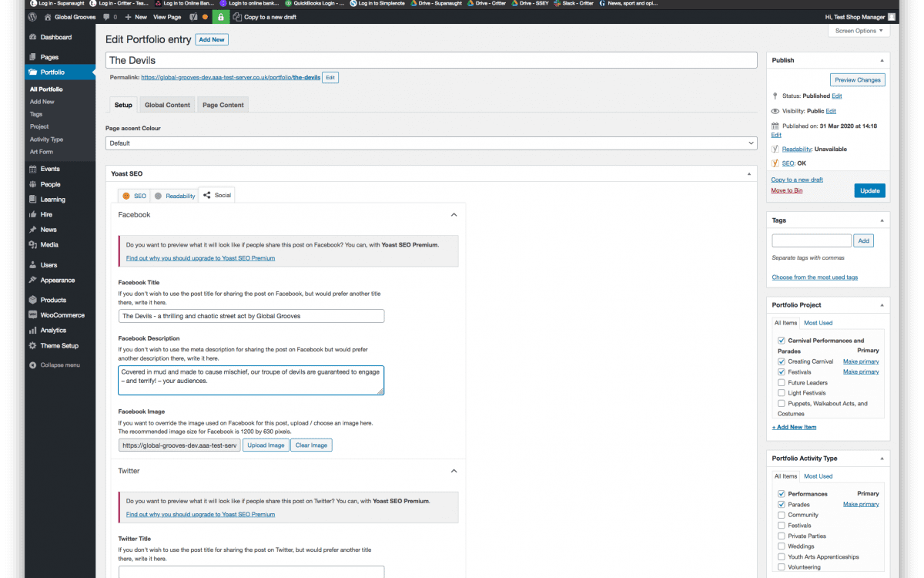
Task: Open the Yoast Readability tab
Action: tap(175, 196)
